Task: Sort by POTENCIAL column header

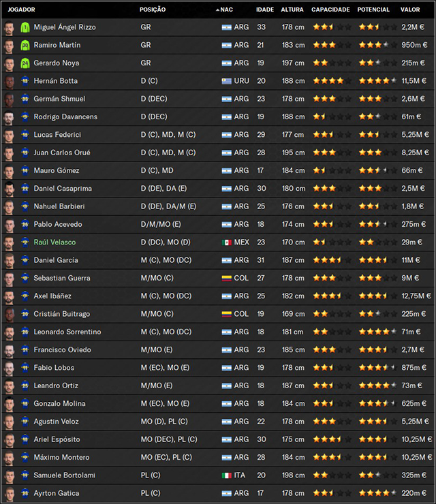Action: coord(373,10)
